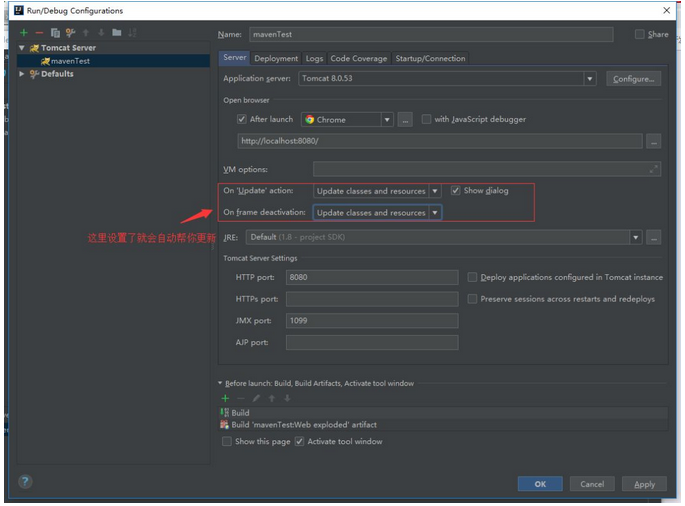
Task: Click the Chrome browser icon in the selector
Action: click(310, 120)
